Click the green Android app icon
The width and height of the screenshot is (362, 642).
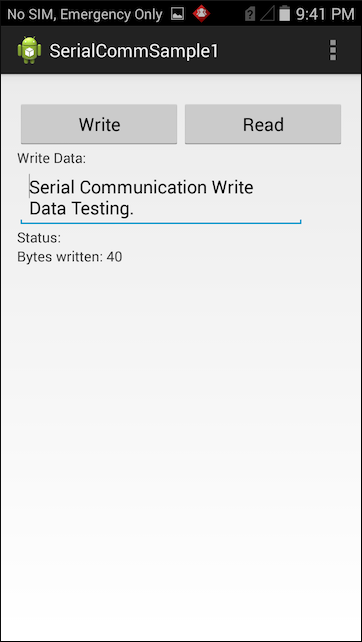pyautogui.click(x=29, y=50)
